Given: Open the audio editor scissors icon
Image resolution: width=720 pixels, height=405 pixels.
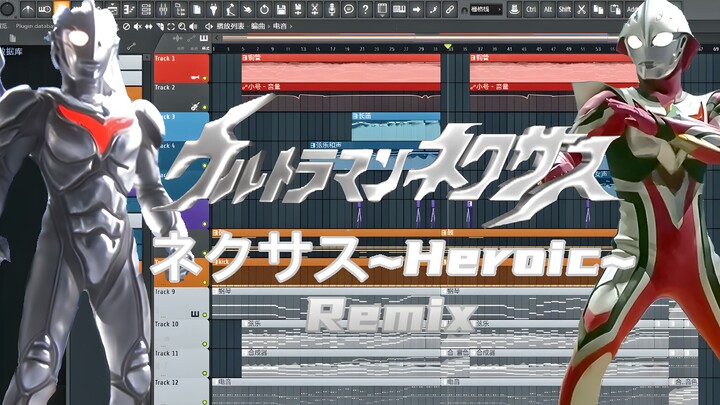Looking at the screenshot, I should click(x=315, y=9).
